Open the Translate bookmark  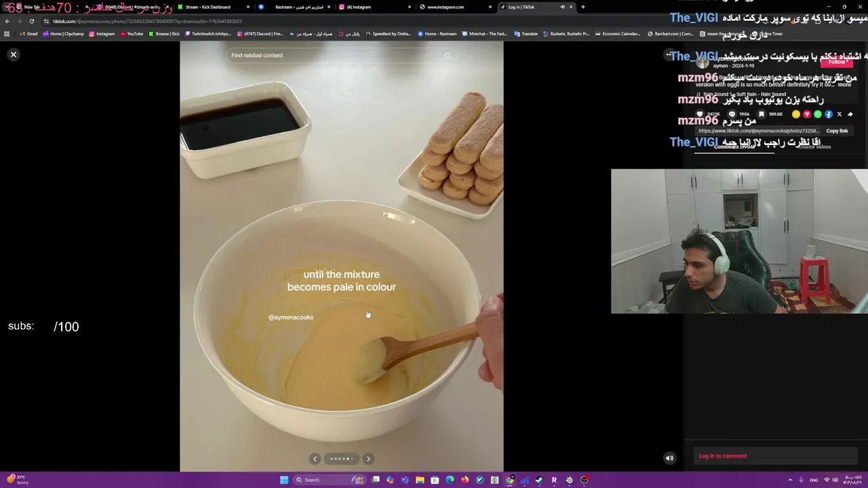526,34
